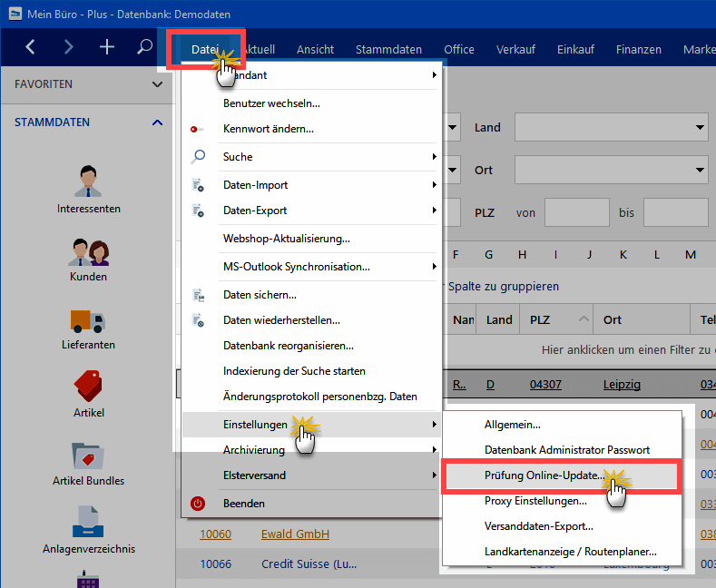Image resolution: width=716 pixels, height=588 pixels.
Task: Click the PLZ von input field
Action: point(576,212)
